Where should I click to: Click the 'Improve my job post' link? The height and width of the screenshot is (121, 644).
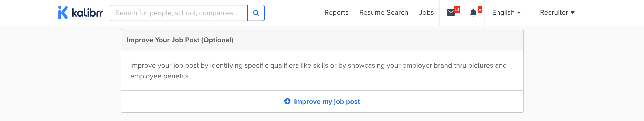click(327, 102)
